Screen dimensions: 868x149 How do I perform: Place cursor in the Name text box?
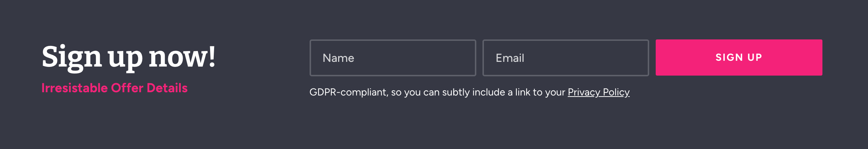393,58
